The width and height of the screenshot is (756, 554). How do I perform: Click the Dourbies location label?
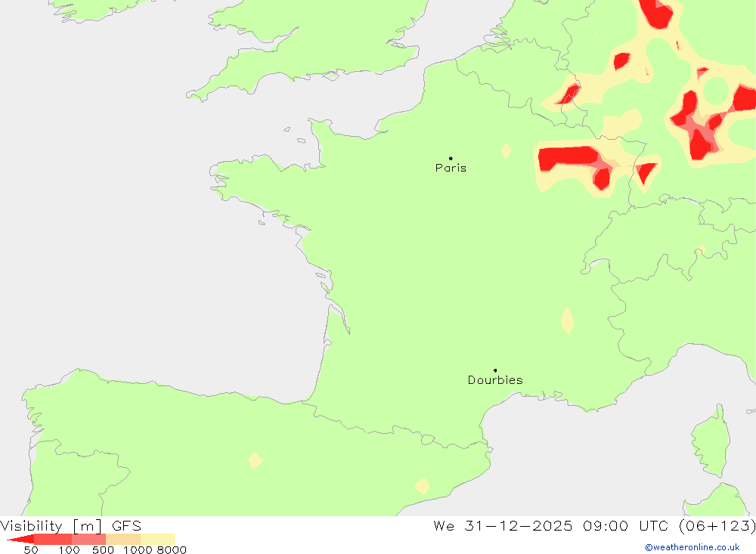(495, 380)
